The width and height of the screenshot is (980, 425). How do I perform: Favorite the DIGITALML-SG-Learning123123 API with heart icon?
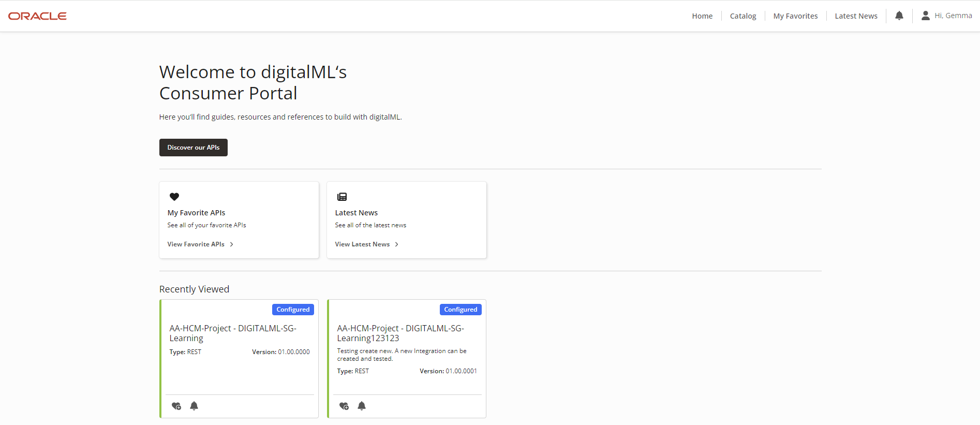[344, 406]
